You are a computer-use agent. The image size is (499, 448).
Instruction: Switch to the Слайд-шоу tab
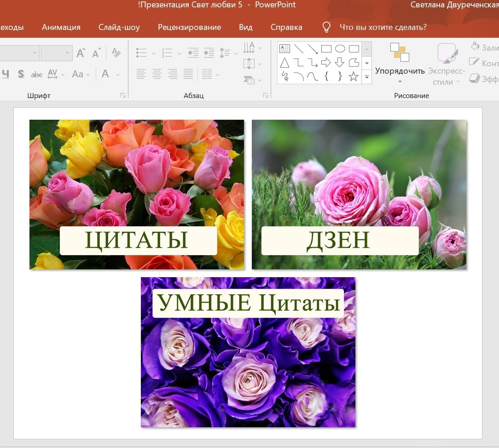pyautogui.click(x=119, y=27)
